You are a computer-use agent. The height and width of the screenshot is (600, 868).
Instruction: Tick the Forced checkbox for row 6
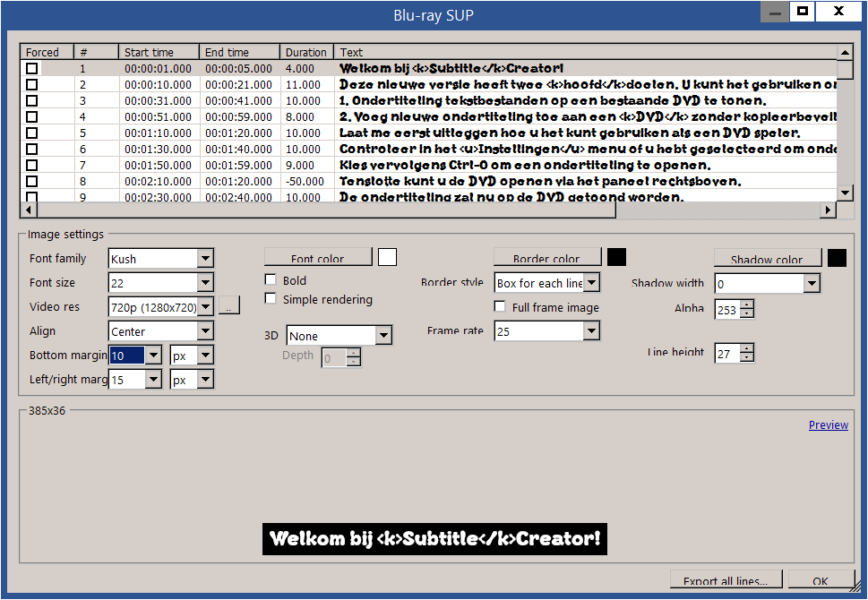point(32,149)
